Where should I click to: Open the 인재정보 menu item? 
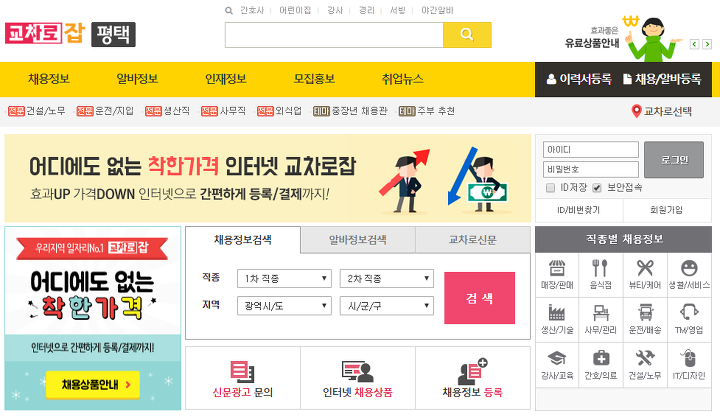click(225, 79)
